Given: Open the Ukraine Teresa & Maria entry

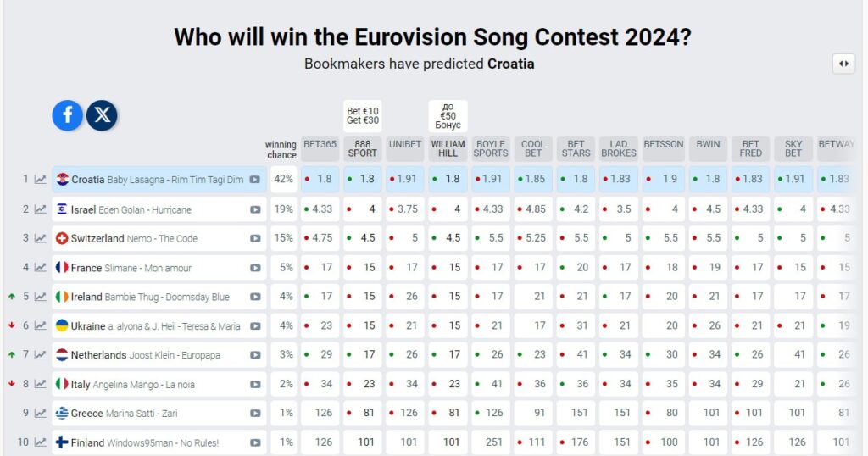Looking at the screenshot, I should (157, 326).
